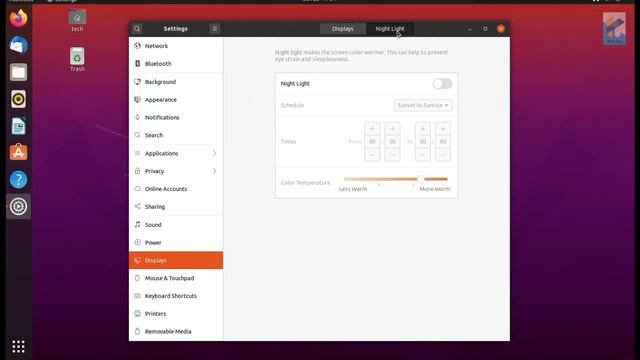640x360 pixels.
Task: Increase the To hour value
Action: click(423, 129)
